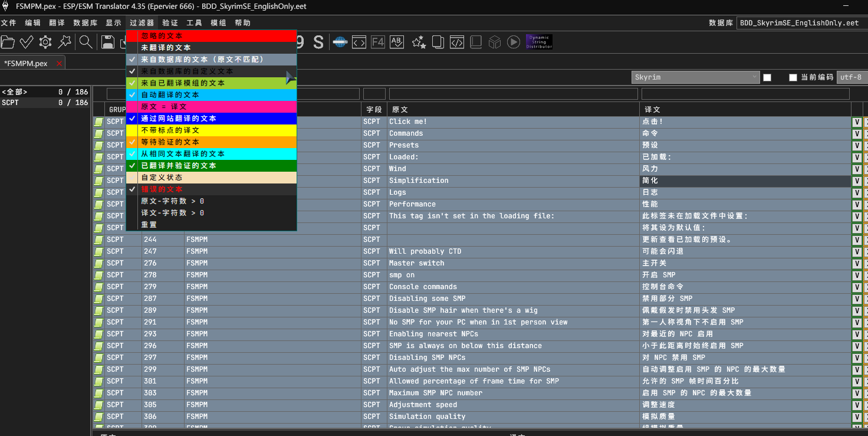This screenshot has height=436, width=868.
Task: Toggle 已翻译并验证的文本 filter
Action: (211, 166)
